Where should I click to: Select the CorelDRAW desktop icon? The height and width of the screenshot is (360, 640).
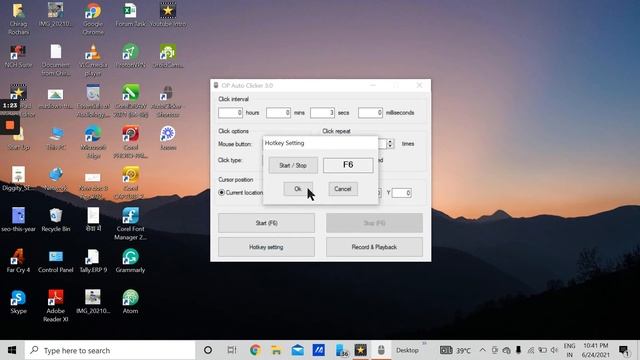[x=131, y=101]
